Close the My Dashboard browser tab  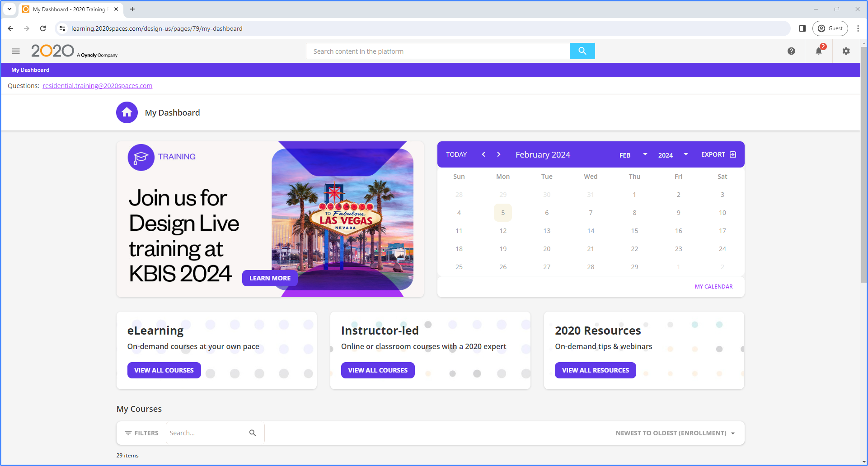[x=116, y=9]
